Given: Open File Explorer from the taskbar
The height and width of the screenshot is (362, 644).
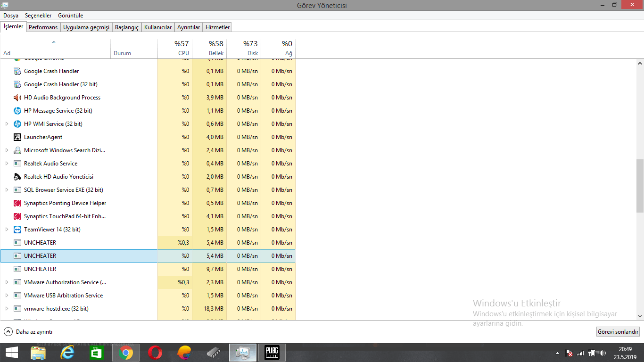Looking at the screenshot, I should click(38, 353).
